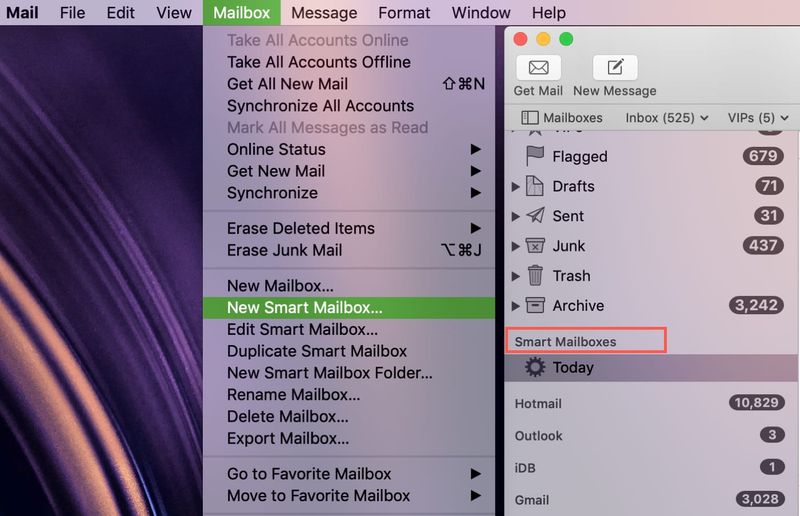This screenshot has height=516, width=800.
Task: Choose New Smart Mailbox… from menu
Action: [x=349, y=308]
